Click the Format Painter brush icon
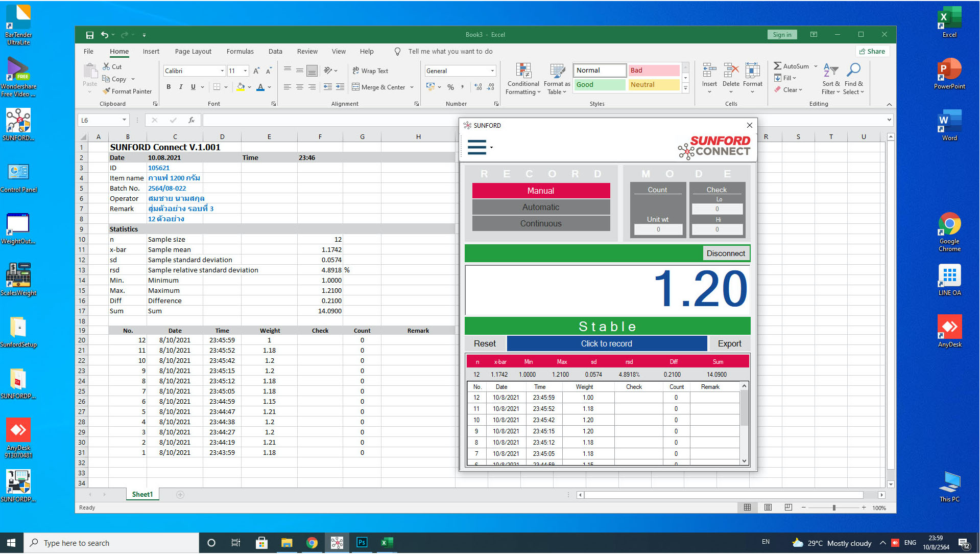 pyautogui.click(x=106, y=91)
